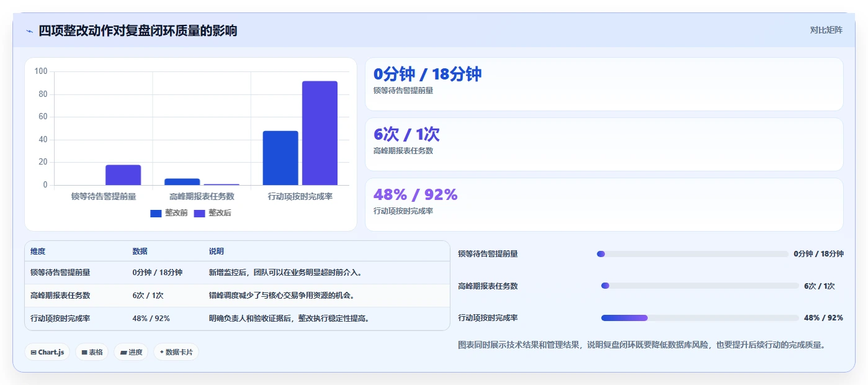Click the 整改后 bar for 高峰期报表任务数
Viewport: 868px width, 385px height.
pos(221,184)
